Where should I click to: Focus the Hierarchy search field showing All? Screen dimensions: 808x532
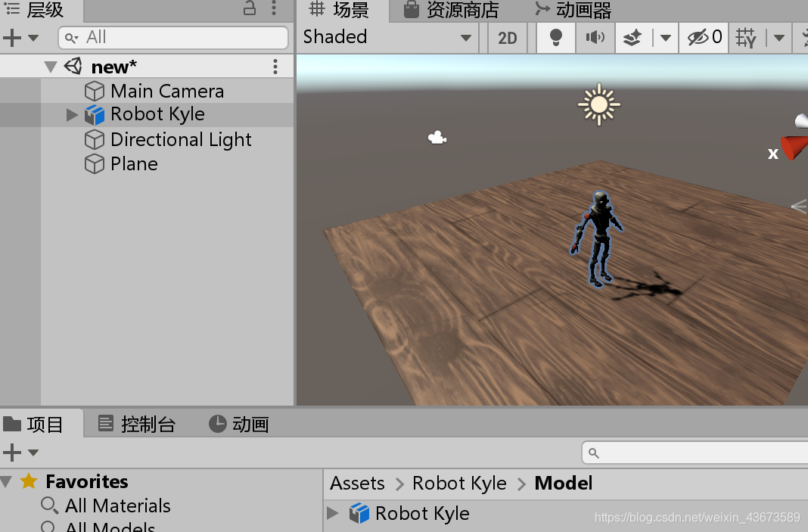point(173,38)
